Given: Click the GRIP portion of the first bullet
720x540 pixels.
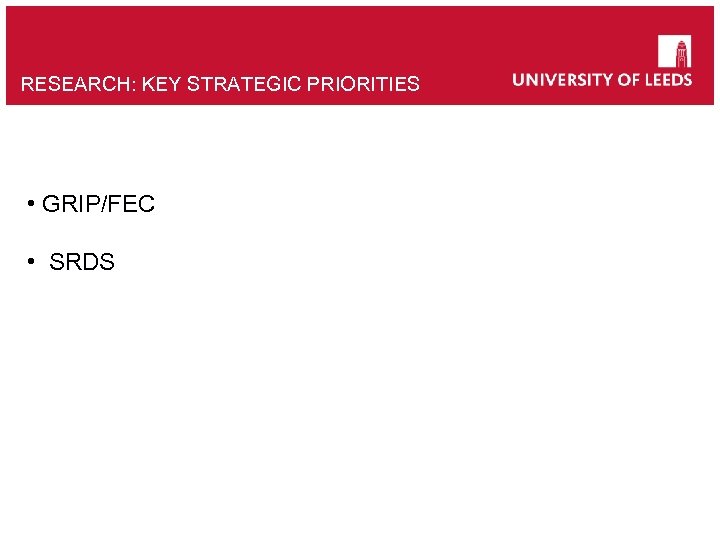Looking at the screenshot, I should point(65,205).
